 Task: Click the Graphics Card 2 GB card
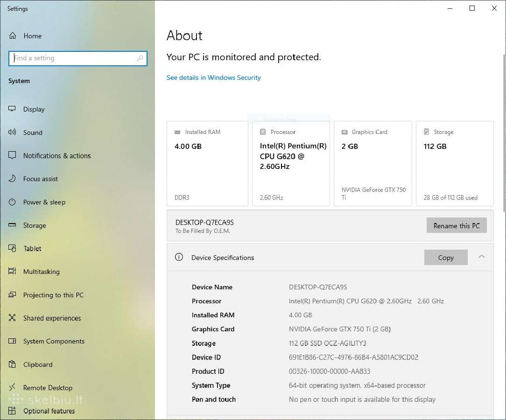coord(372,163)
